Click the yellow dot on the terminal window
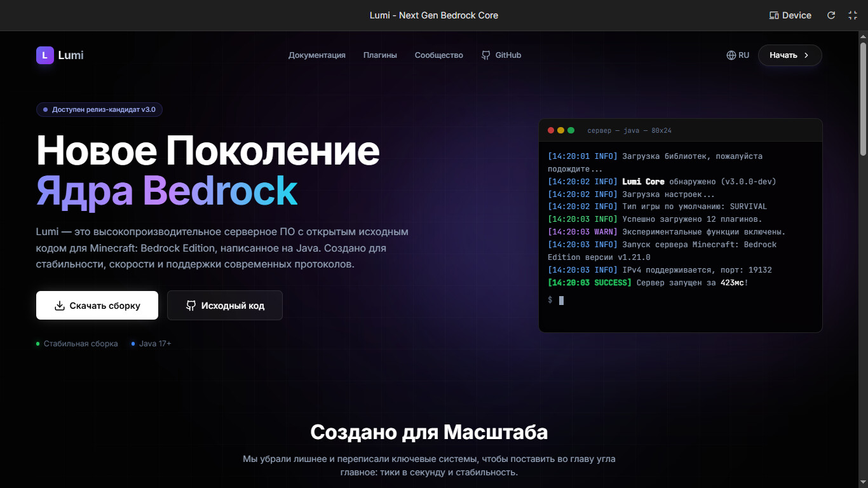Viewport: 868px width, 488px height. tap(560, 130)
